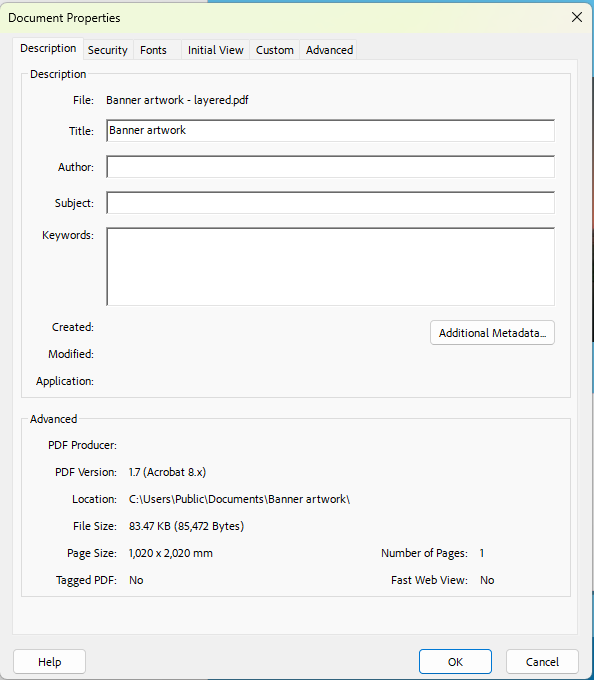The width and height of the screenshot is (594, 680).
Task: Click Number of Pages value '1'
Action: (x=482, y=553)
